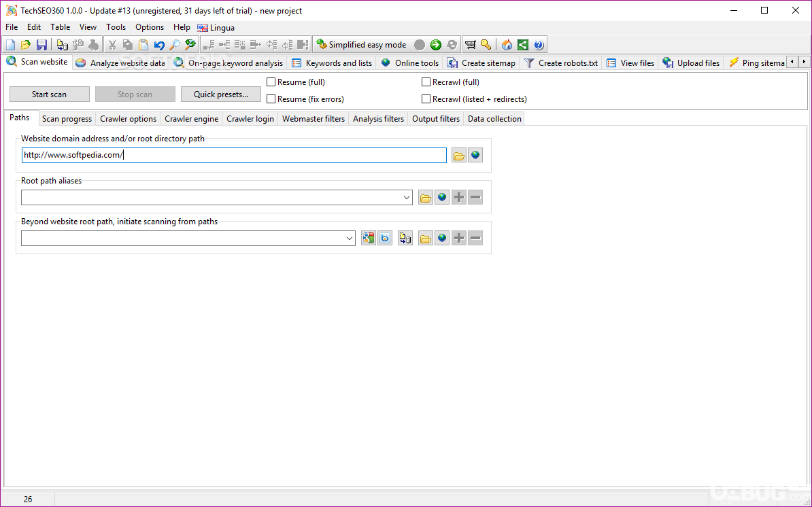
Task: Click the gold key register icon
Action: 486,45
